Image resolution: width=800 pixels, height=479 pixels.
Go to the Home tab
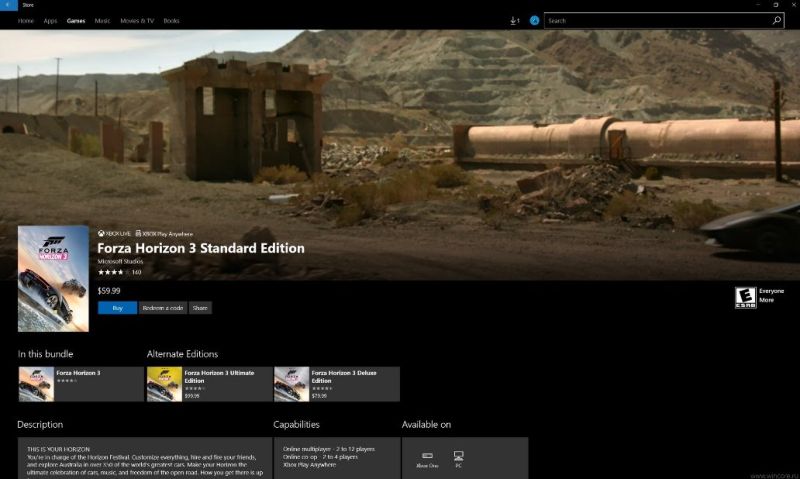click(x=26, y=21)
